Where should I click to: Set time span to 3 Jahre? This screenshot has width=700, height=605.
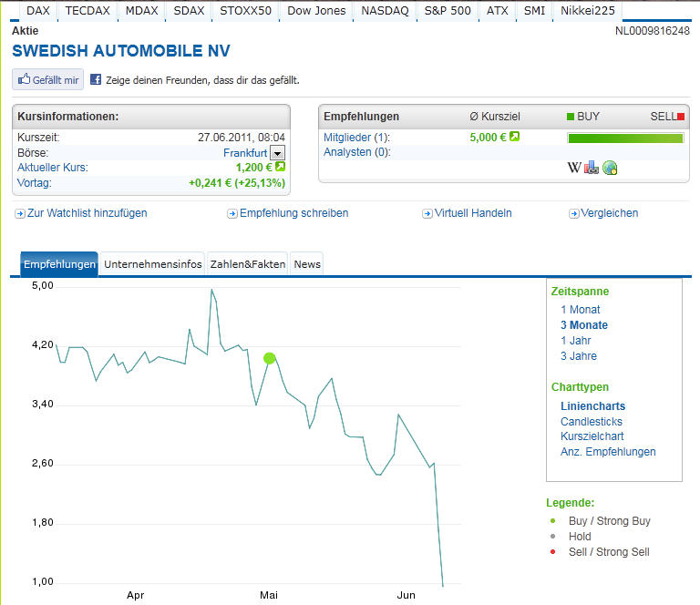pos(579,356)
